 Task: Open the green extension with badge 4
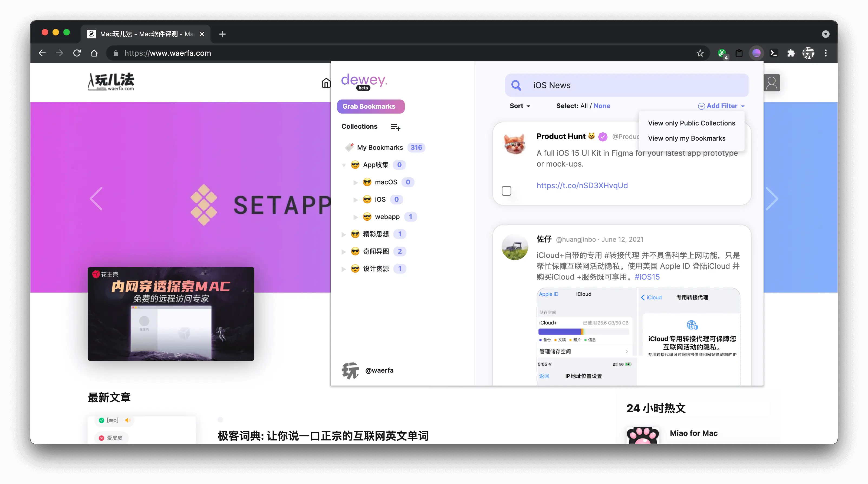722,53
